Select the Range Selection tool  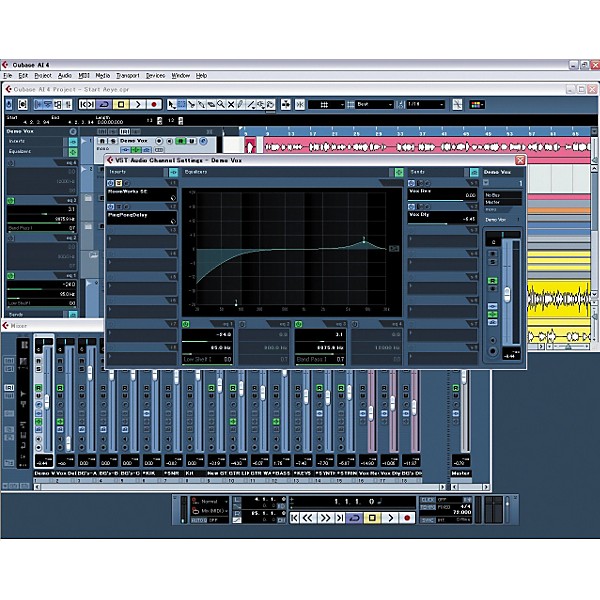tap(181, 104)
